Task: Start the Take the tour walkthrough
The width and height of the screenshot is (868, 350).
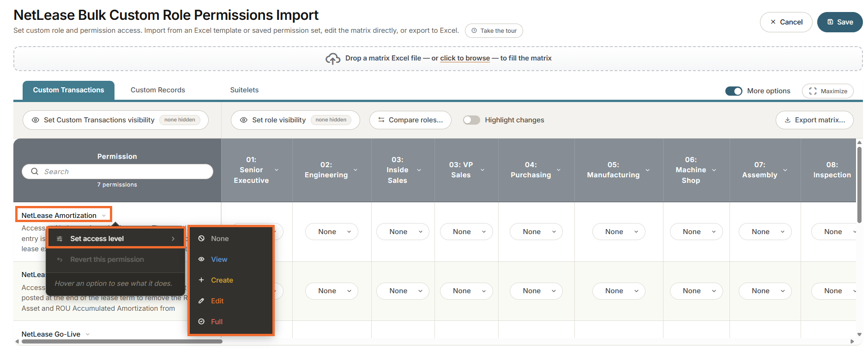Action: click(494, 31)
